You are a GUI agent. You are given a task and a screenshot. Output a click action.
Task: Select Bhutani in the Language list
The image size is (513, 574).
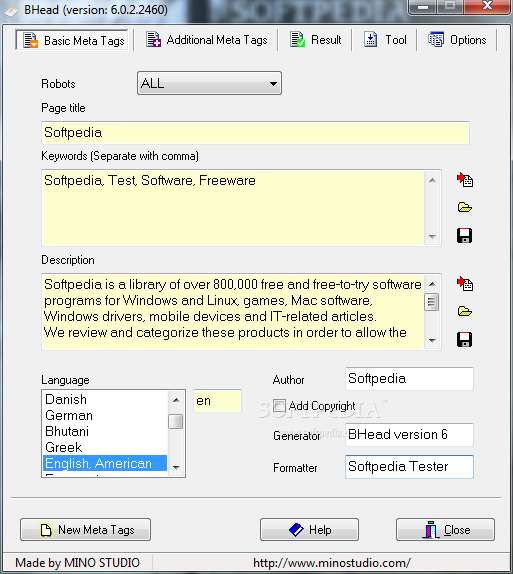coord(105,431)
